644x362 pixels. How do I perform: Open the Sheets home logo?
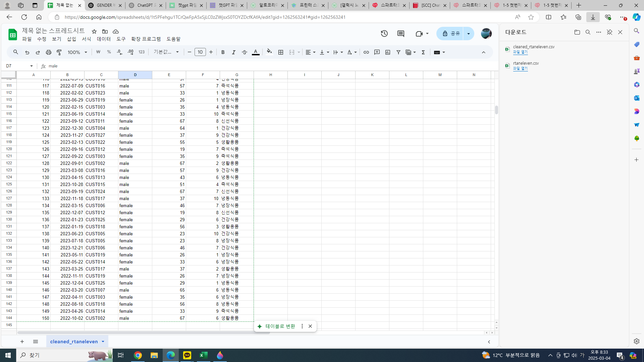[13, 34]
